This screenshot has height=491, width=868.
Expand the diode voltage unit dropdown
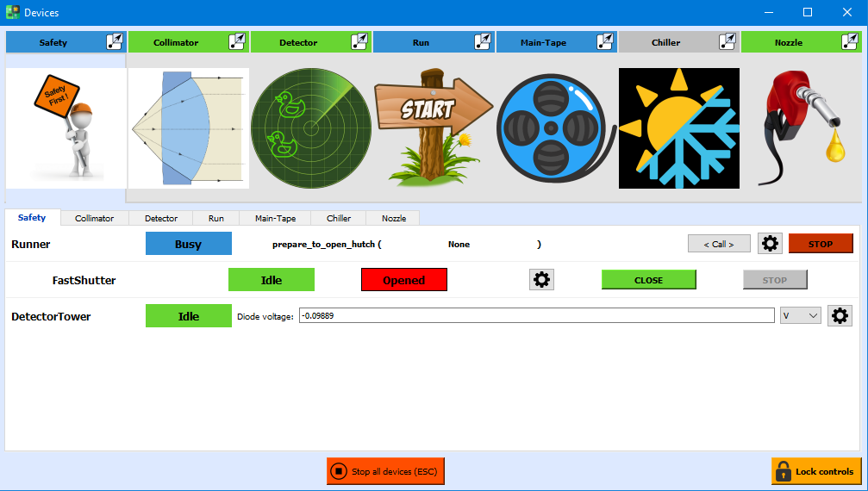click(800, 316)
